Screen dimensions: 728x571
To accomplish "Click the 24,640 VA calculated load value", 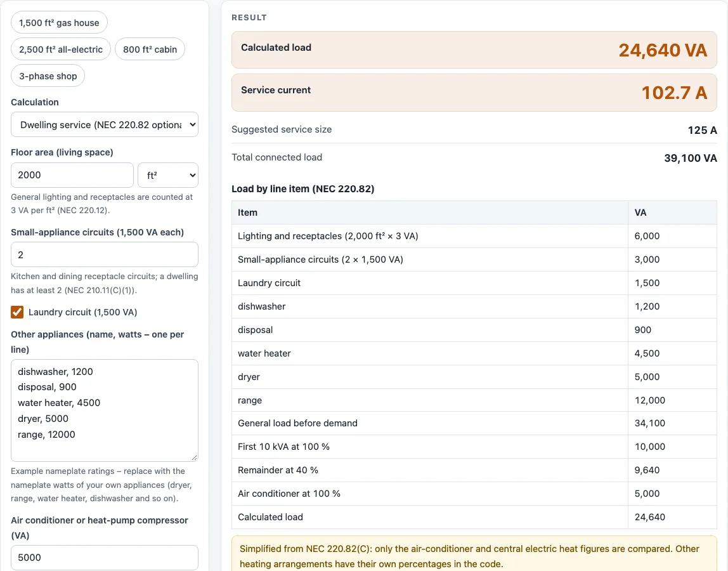I will click(x=663, y=50).
